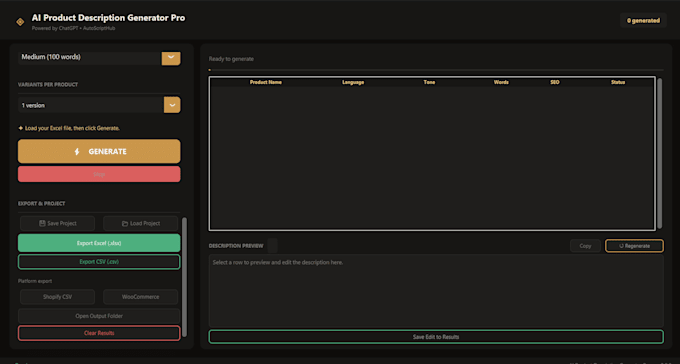680x364 pixels.
Task: Click the Status column header
Action: (x=618, y=82)
